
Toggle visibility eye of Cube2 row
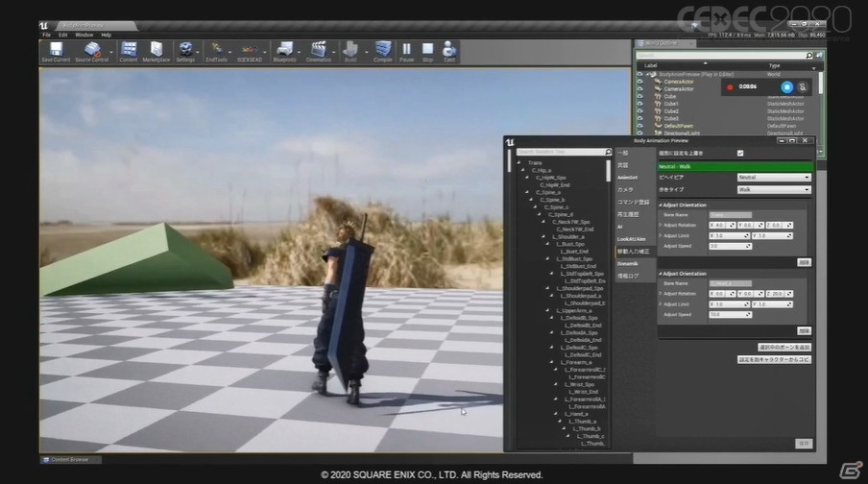[639, 111]
